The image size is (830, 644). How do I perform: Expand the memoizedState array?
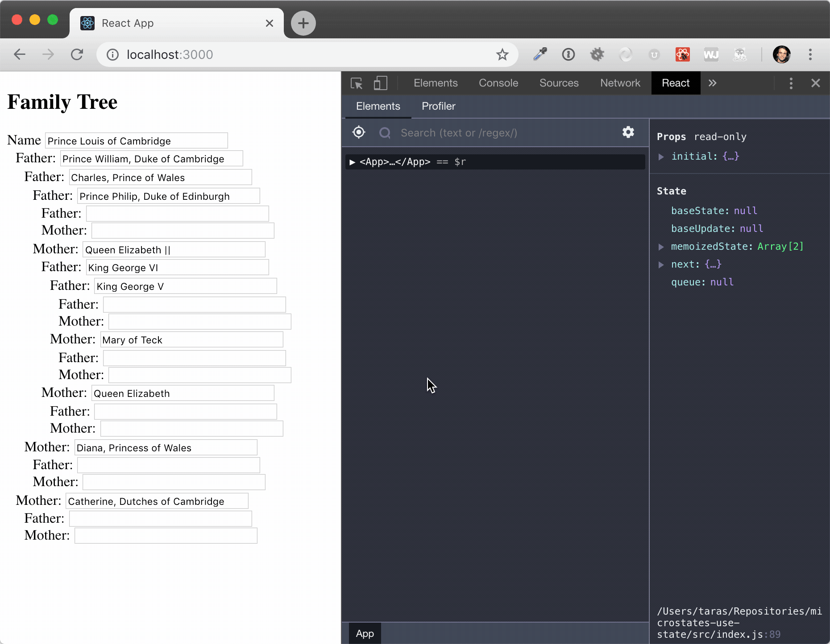point(661,247)
